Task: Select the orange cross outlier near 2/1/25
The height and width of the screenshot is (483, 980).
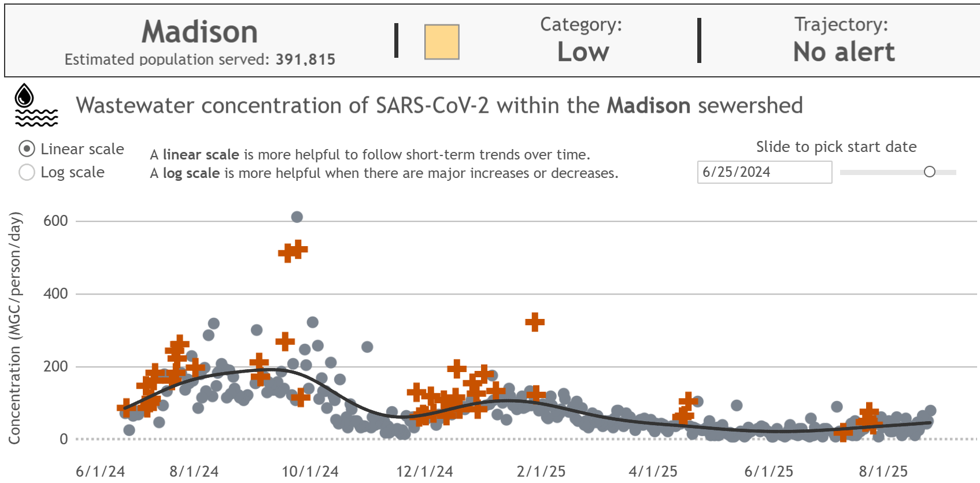Action: 535,322
